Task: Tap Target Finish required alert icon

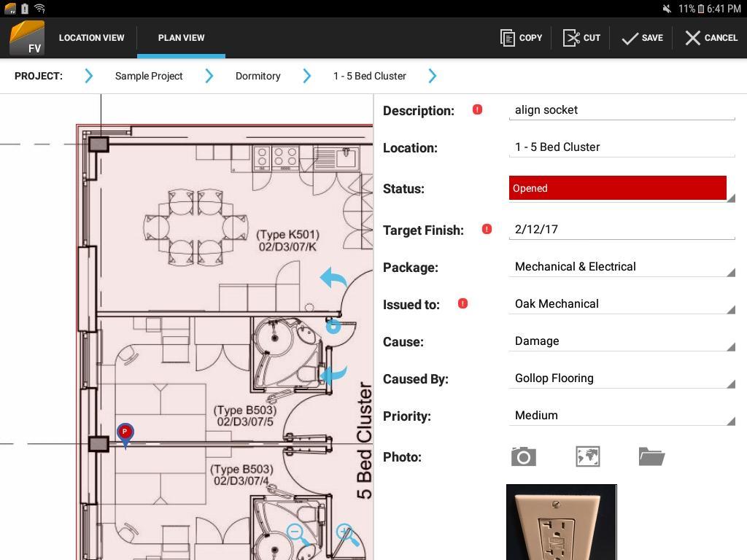Action: pos(487,229)
